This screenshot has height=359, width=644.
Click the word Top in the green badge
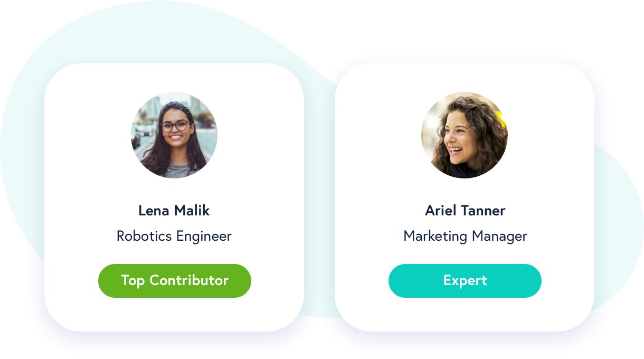[x=133, y=281]
